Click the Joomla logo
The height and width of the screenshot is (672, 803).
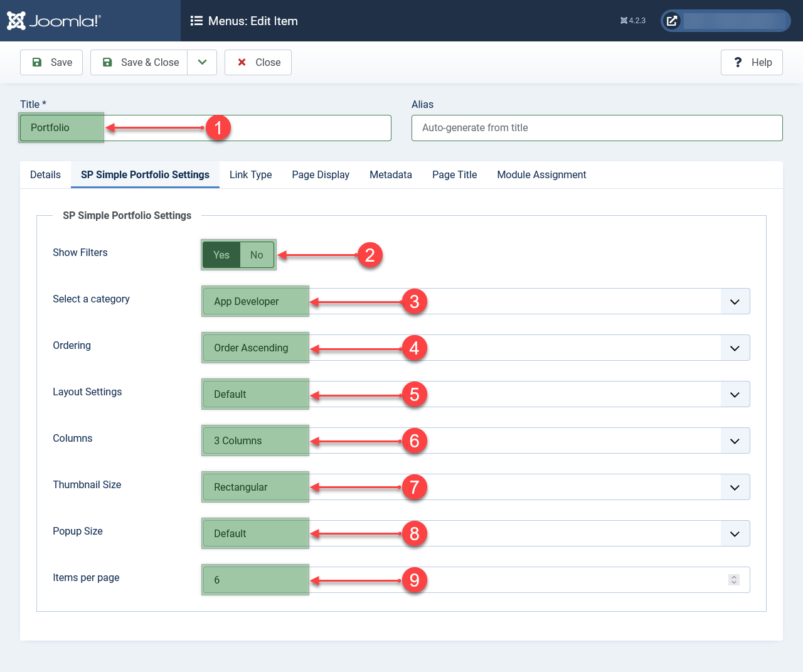pyautogui.click(x=53, y=21)
